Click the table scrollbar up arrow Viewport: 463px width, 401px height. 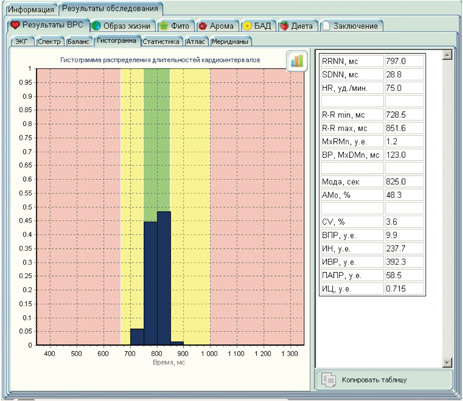click(x=447, y=55)
